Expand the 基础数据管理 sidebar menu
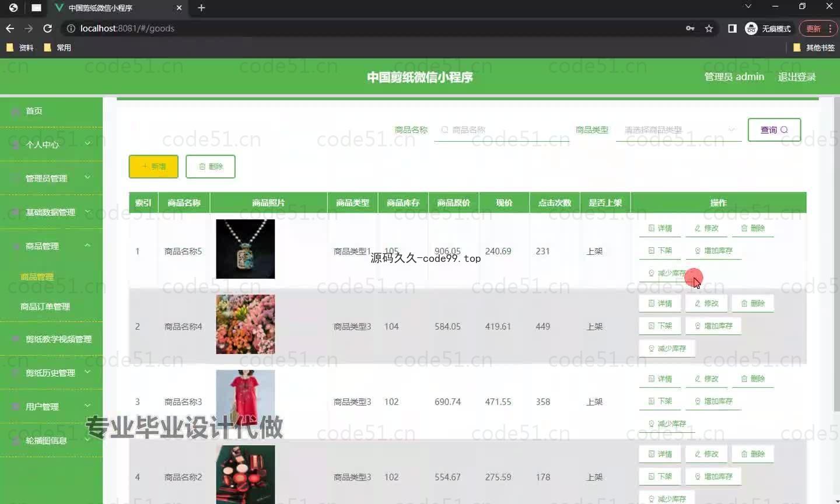This screenshot has width=840, height=504. 51,212
